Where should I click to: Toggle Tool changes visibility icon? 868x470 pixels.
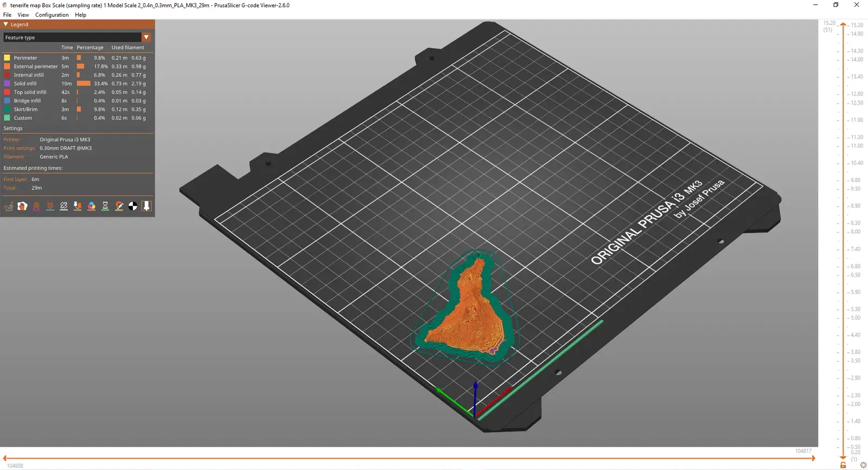[x=78, y=206]
